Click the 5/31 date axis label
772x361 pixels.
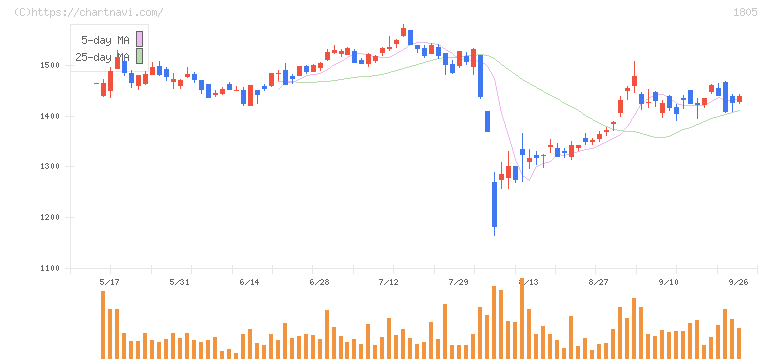coord(179,282)
